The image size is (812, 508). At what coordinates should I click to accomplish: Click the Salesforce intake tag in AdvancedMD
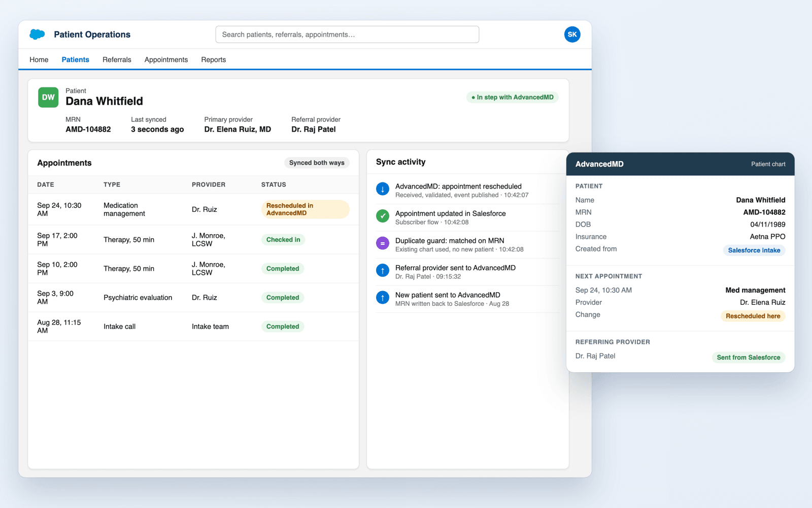[754, 250]
